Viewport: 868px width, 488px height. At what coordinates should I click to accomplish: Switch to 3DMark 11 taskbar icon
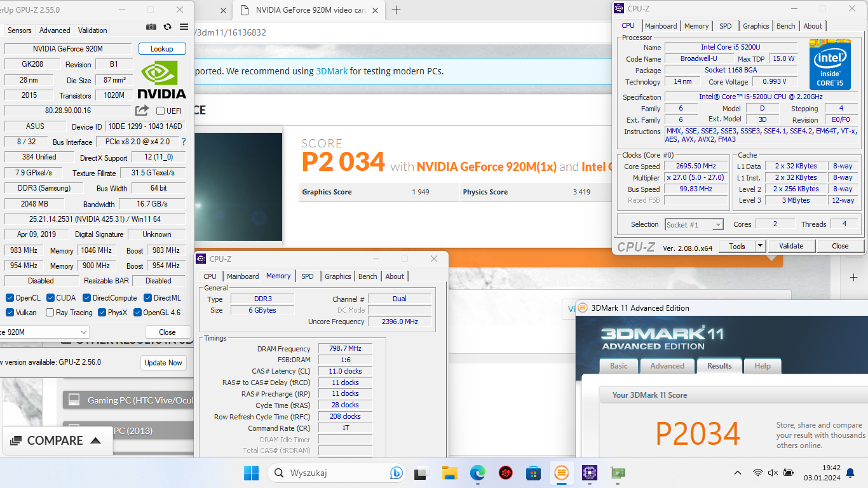(561, 473)
